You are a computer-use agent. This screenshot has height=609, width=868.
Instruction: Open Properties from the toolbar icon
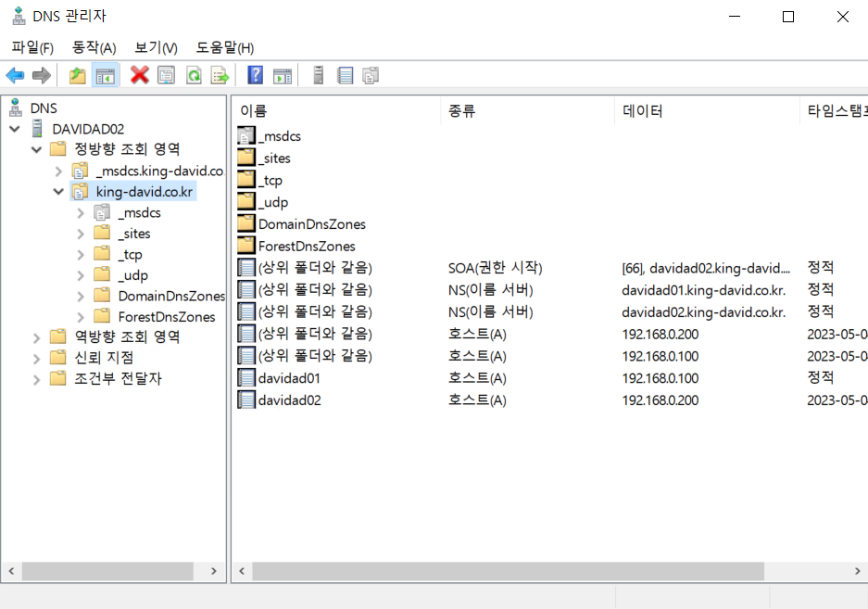166,75
